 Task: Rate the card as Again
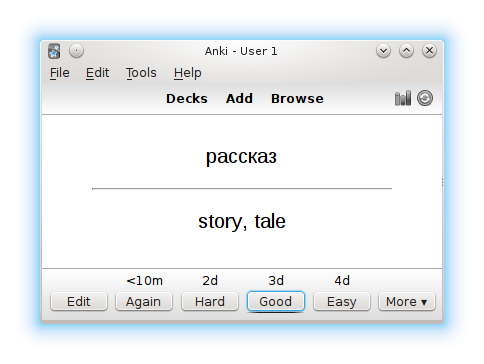pyautogui.click(x=144, y=302)
